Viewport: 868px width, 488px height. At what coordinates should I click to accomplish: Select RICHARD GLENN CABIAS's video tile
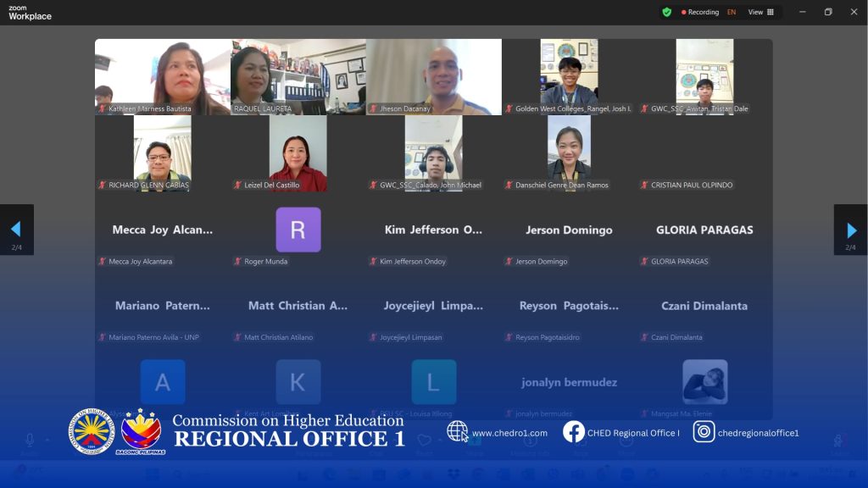[163, 153]
